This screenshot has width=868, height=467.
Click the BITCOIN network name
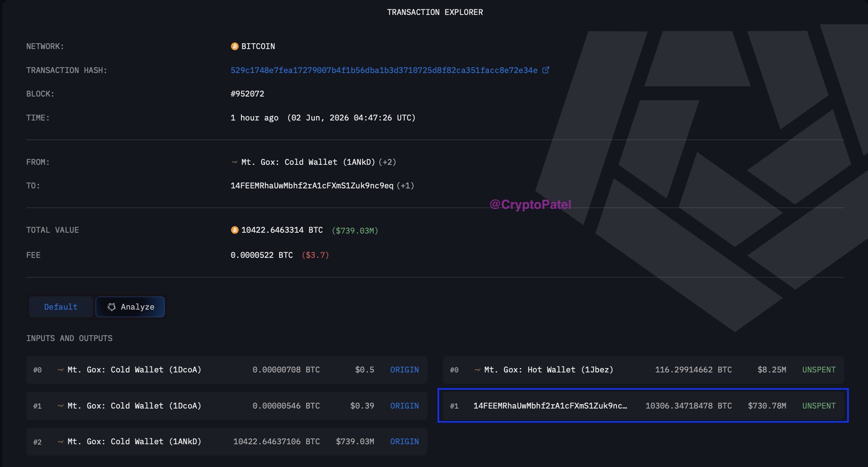click(x=258, y=46)
